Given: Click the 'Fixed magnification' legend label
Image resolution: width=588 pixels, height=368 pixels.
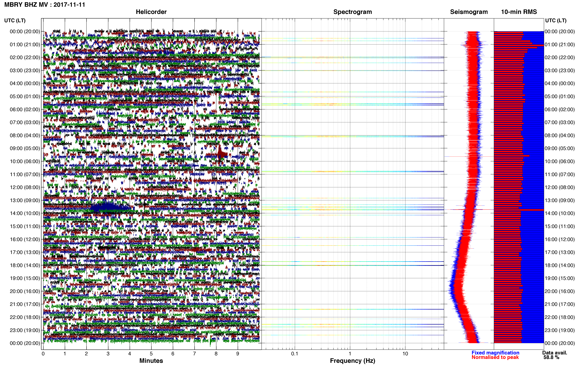Looking at the screenshot, I should click(495, 353).
